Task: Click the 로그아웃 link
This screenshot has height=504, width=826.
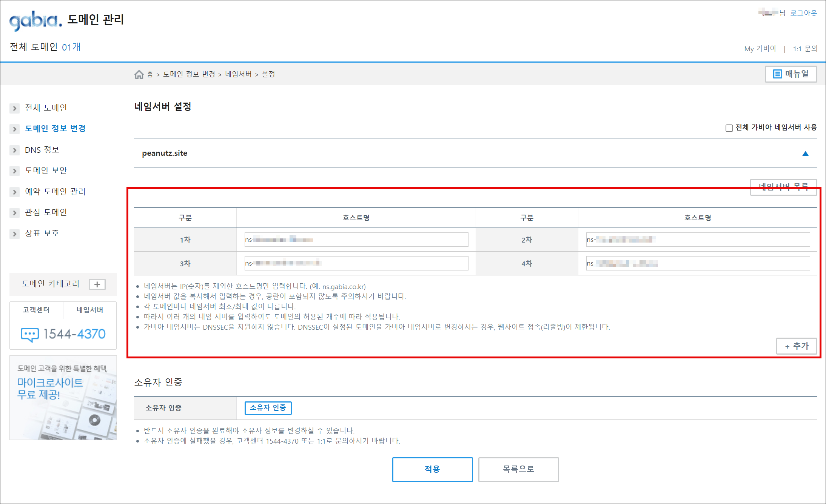Action: coord(803,13)
